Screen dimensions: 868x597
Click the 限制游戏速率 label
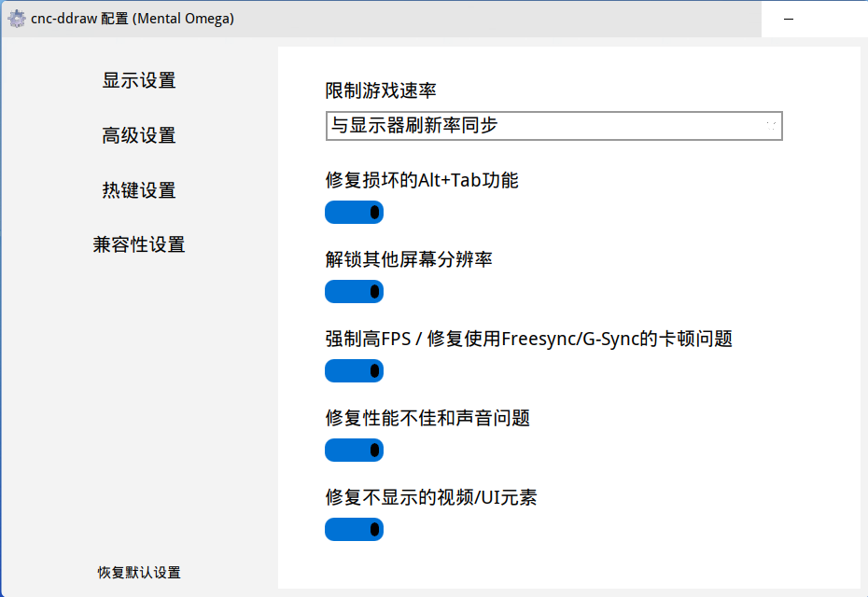coord(381,90)
